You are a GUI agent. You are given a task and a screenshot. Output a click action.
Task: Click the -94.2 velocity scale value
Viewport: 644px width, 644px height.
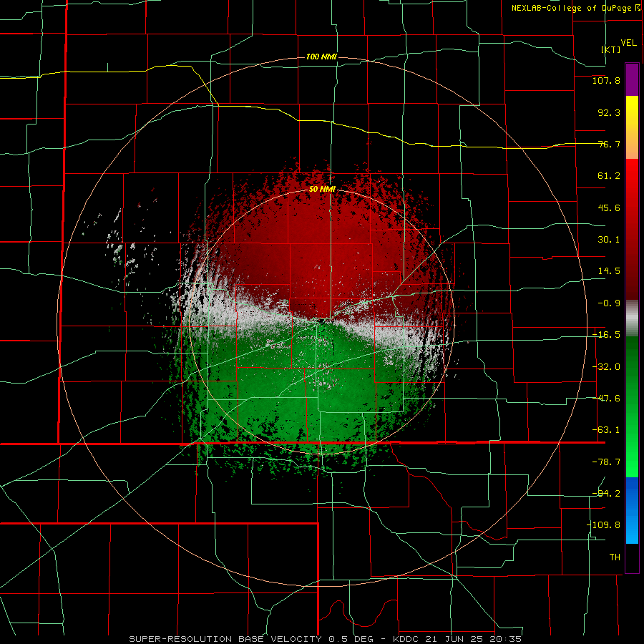[x=606, y=494]
